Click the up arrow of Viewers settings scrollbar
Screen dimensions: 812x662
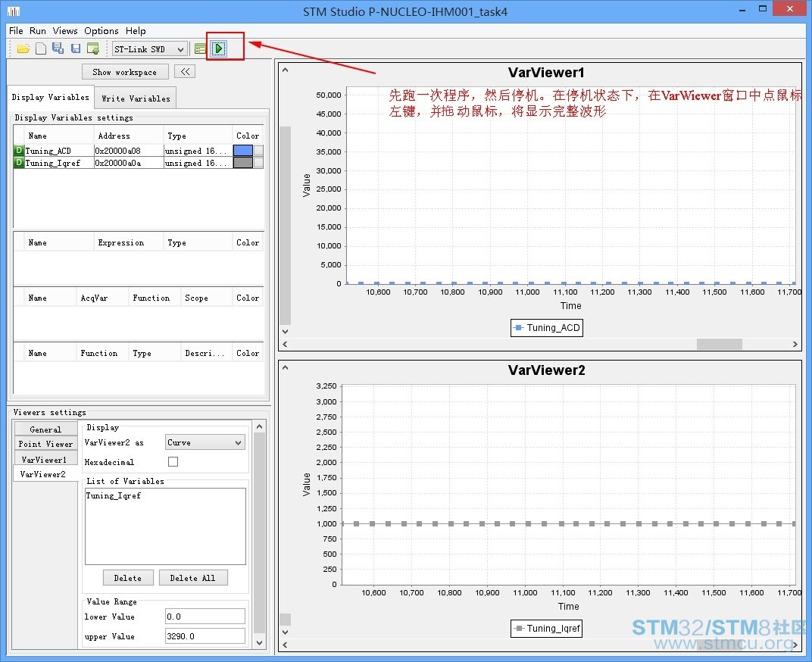click(x=260, y=427)
